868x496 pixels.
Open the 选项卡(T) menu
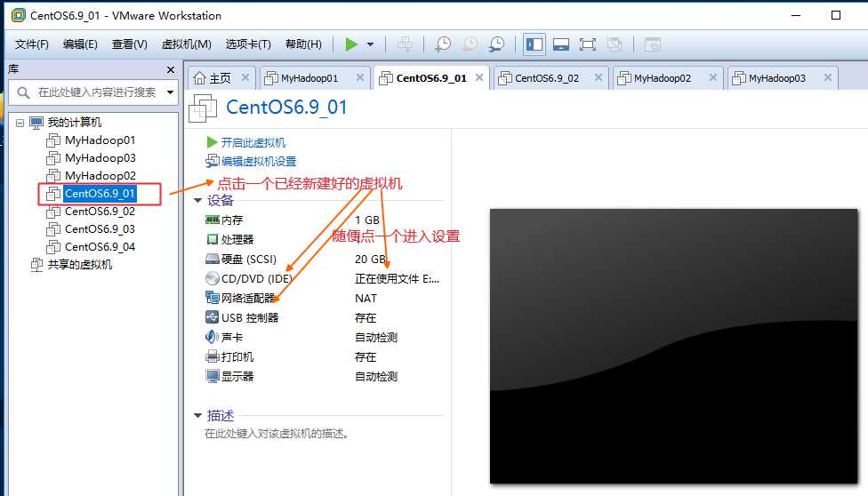point(248,44)
